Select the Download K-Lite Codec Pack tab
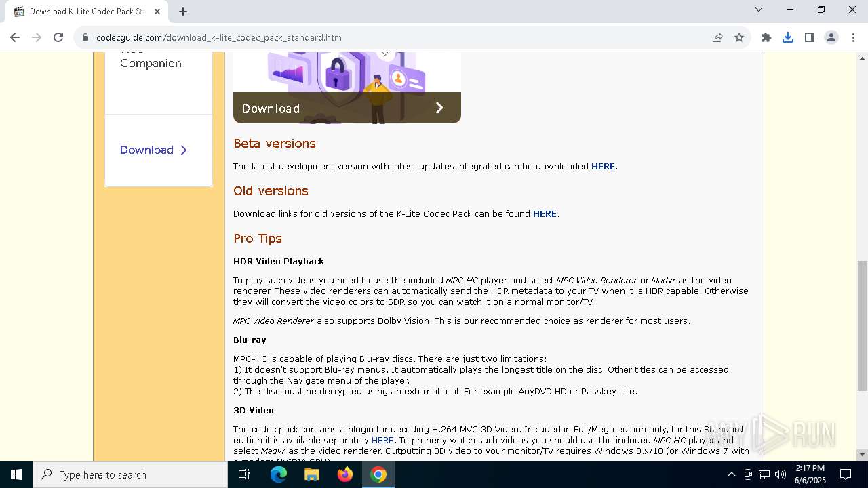868x488 pixels. [87, 12]
